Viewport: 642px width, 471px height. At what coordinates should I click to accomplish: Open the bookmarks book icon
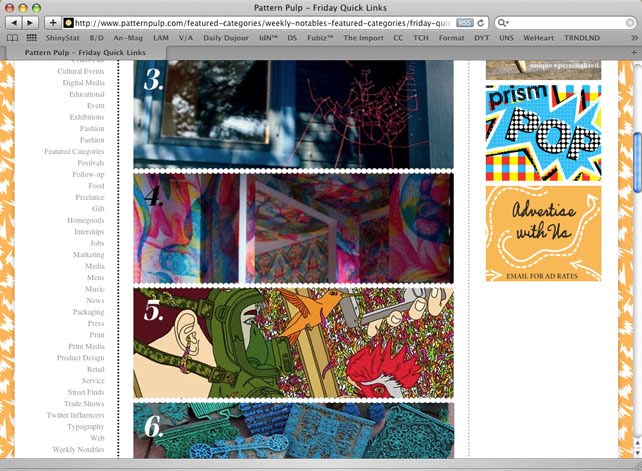coord(13,38)
